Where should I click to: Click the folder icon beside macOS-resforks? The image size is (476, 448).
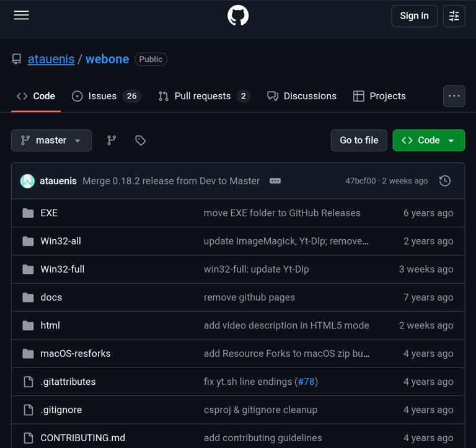pos(29,354)
